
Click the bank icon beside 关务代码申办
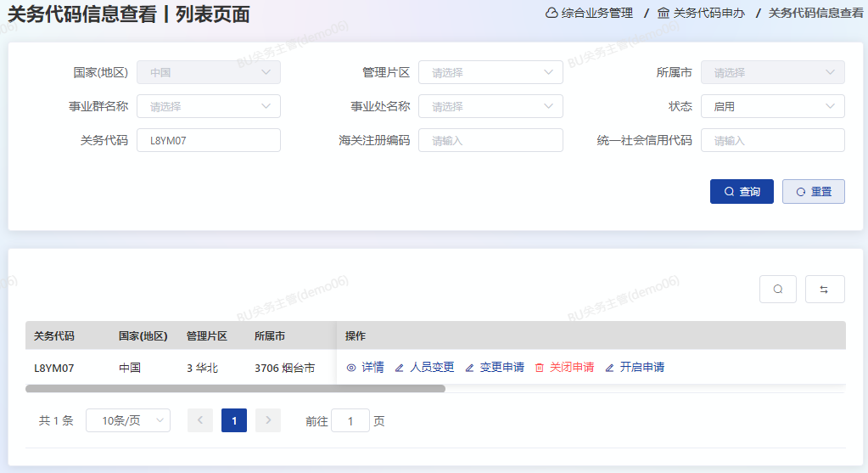coord(664,13)
